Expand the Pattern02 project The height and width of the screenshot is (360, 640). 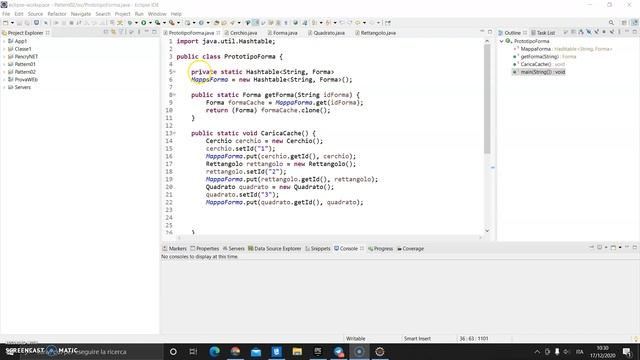4,72
